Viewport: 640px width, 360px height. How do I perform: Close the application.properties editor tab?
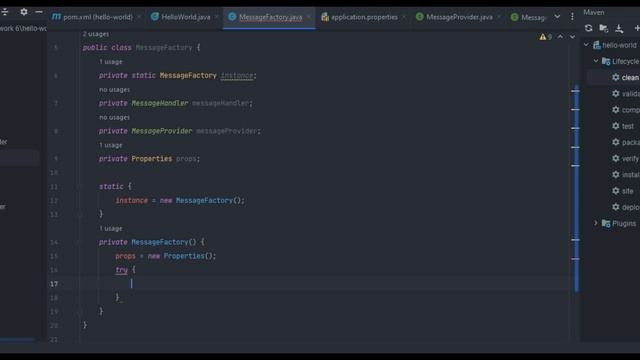coord(404,17)
